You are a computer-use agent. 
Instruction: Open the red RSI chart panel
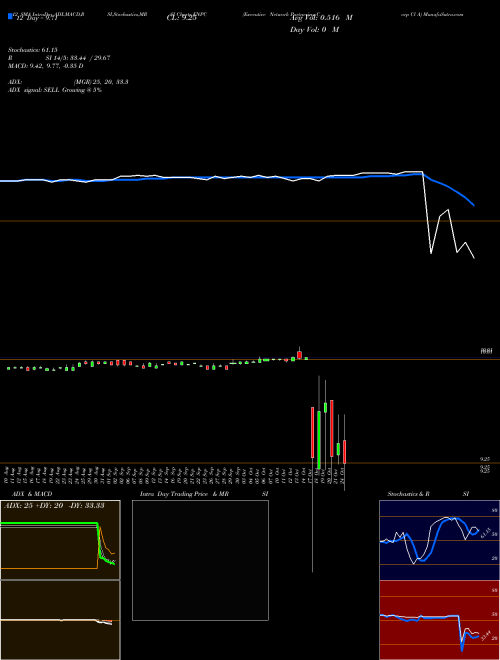pos(439,620)
